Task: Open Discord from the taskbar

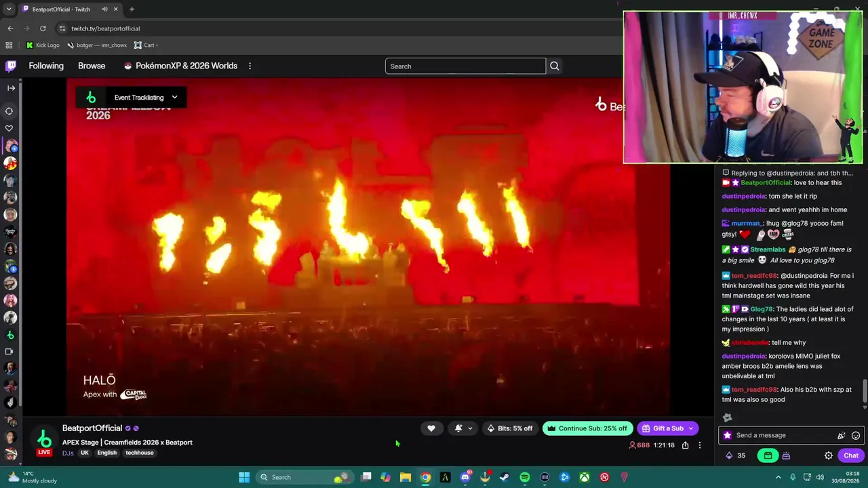Action: 465,477
